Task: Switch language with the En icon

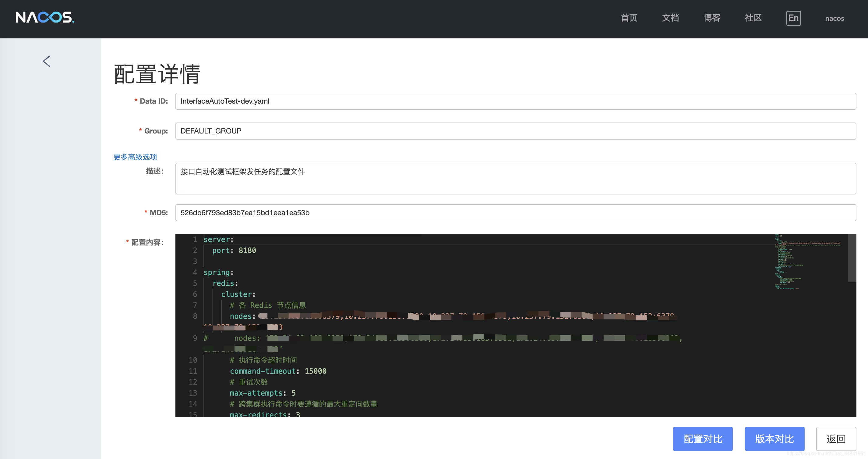Action: coord(793,18)
